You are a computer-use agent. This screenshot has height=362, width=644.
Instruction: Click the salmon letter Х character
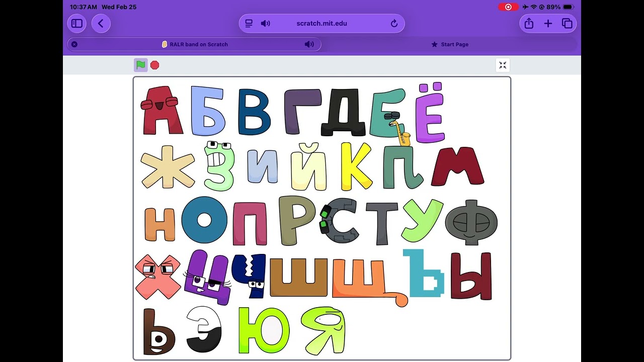pyautogui.click(x=158, y=277)
